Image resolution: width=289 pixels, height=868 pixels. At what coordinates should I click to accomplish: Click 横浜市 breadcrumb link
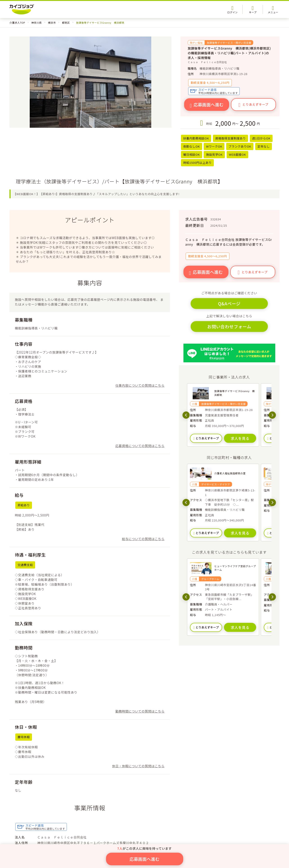(52, 23)
